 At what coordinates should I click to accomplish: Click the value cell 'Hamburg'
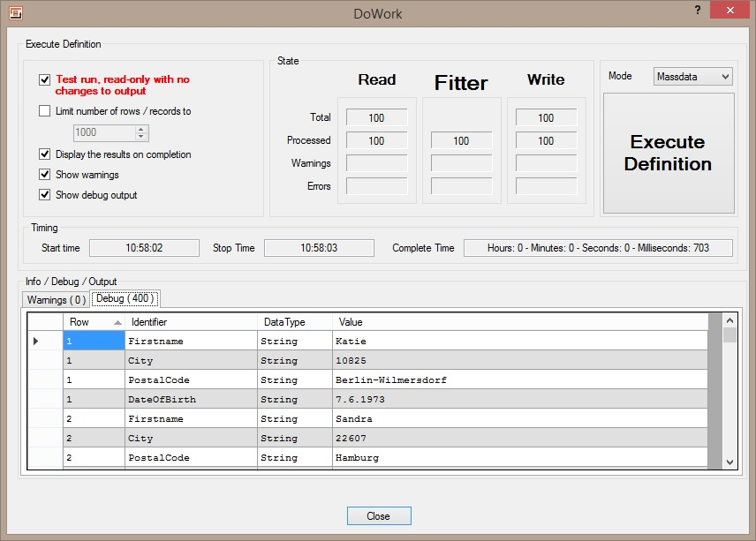pos(520,458)
